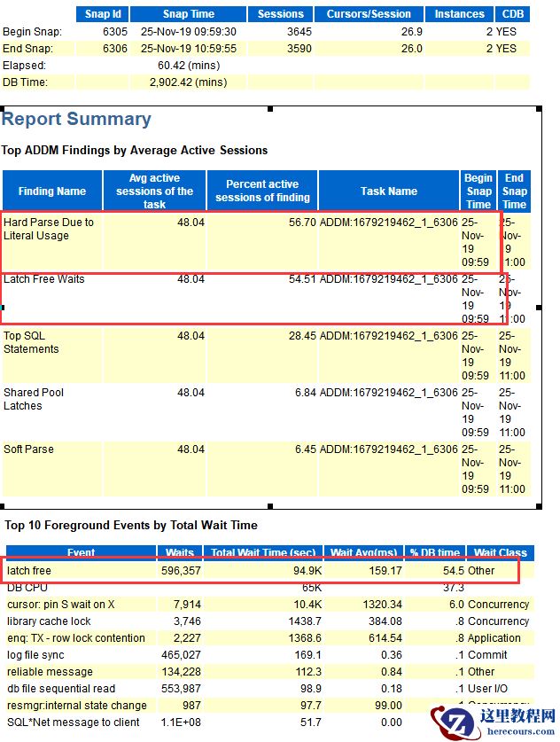Select the library cache lock event

[50, 621]
